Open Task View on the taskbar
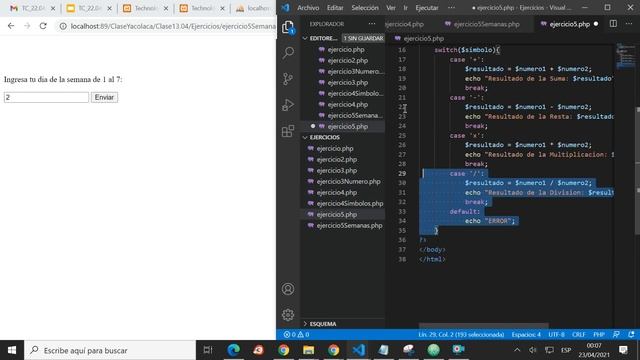Screen dimensions: 640x360 tap(208, 350)
